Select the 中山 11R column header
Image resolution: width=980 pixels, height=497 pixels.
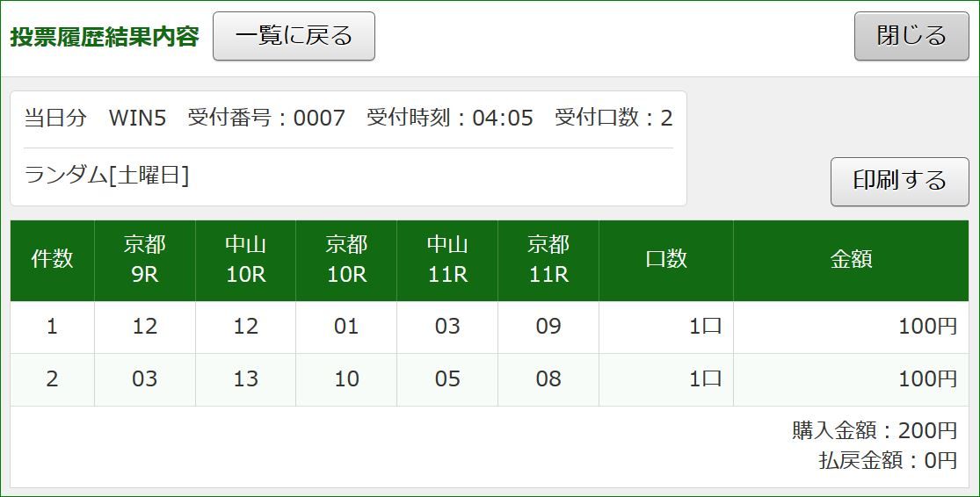(x=447, y=260)
